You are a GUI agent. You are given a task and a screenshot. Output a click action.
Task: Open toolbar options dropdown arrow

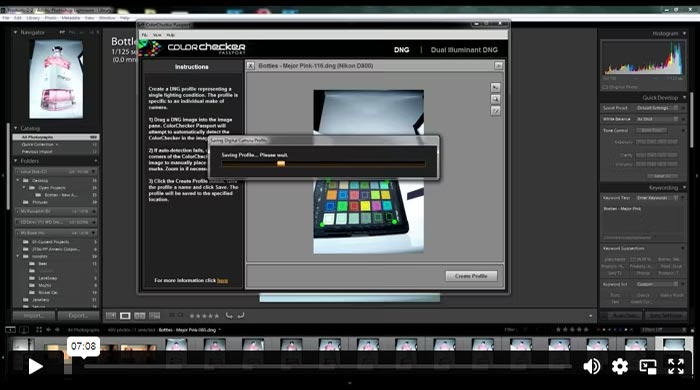tap(591, 316)
